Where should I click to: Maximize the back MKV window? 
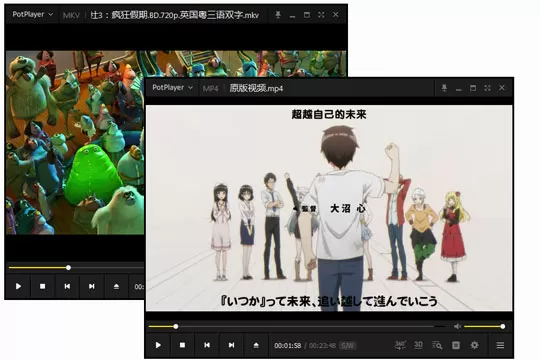[x=307, y=15]
